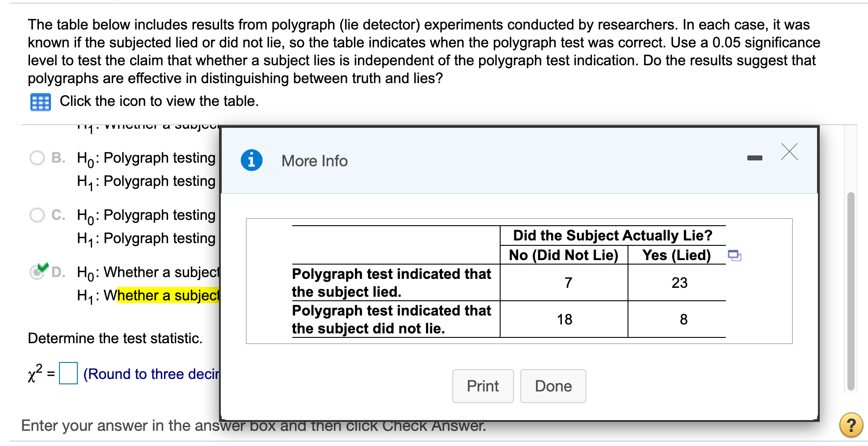
Task: Click the Done button
Action: (x=553, y=386)
